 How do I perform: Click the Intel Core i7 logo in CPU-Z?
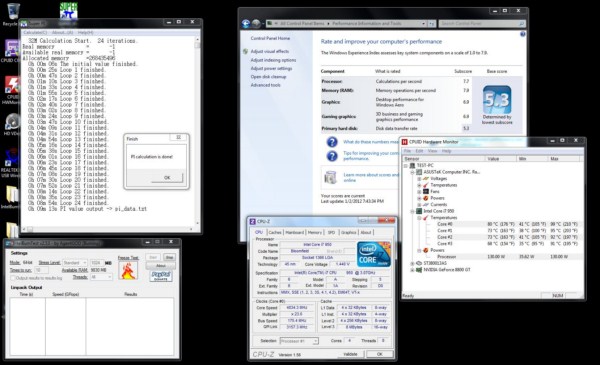click(x=374, y=254)
